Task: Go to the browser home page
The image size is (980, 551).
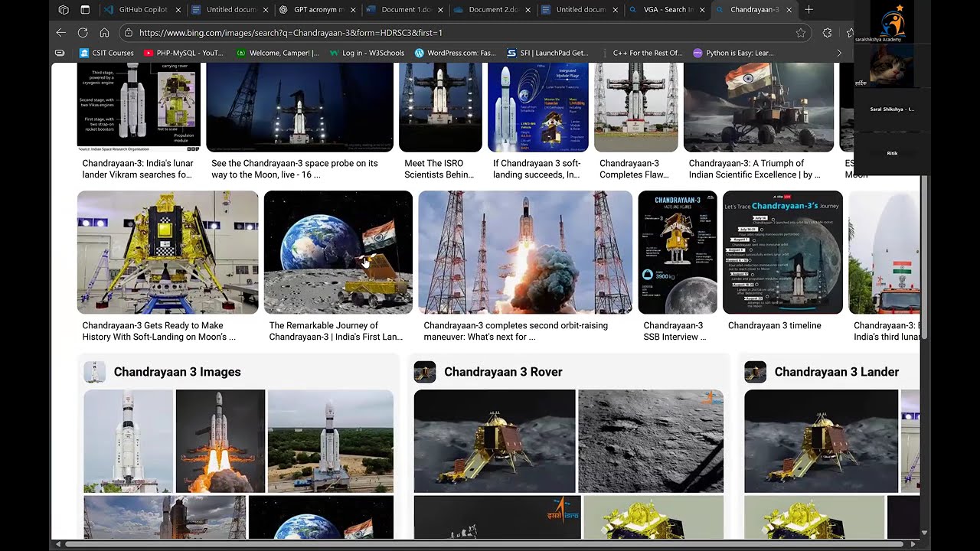Action: coord(104,33)
